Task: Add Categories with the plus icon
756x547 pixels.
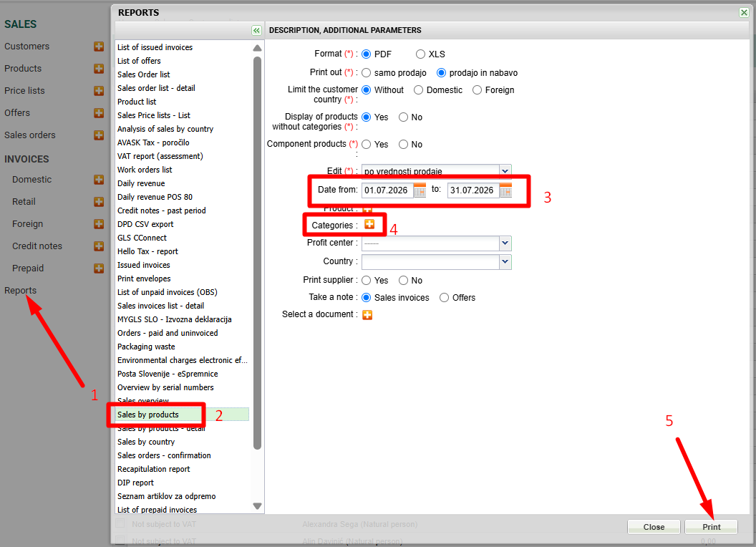Action: click(x=369, y=224)
